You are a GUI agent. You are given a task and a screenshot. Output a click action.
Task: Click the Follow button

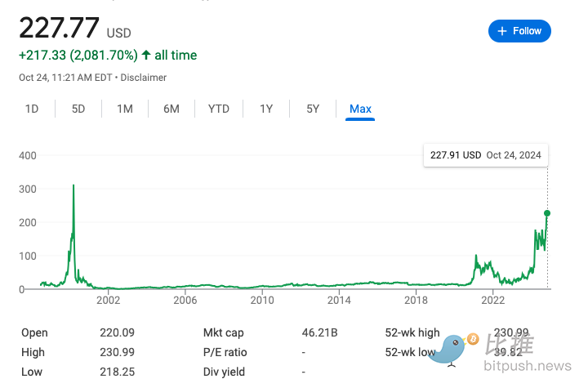[519, 31]
